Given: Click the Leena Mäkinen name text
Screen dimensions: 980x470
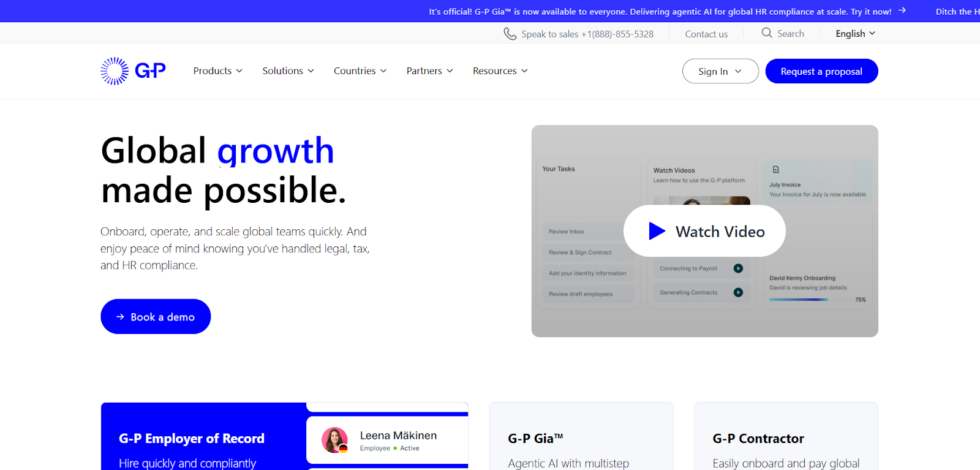Looking at the screenshot, I should (x=398, y=436).
